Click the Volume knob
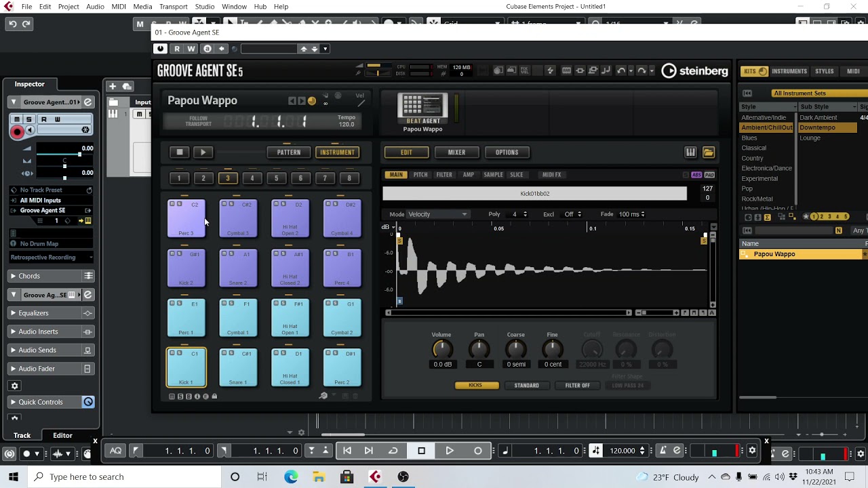The width and height of the screenshot is (868, 488). [x=442, y=349]
